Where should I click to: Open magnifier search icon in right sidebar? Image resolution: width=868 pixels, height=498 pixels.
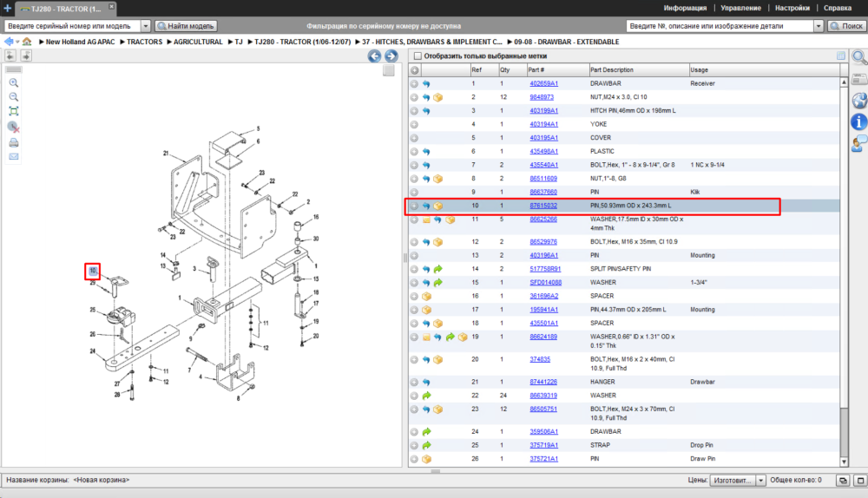pyautogui.click(x=858, y=57)
